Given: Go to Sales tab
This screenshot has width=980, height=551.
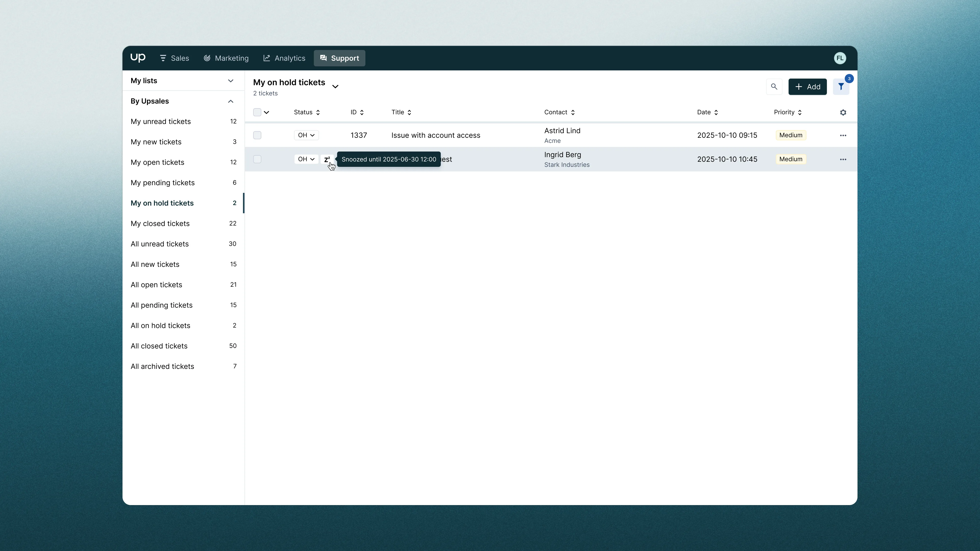Looking at the screenshot, I should pos(174,58).
